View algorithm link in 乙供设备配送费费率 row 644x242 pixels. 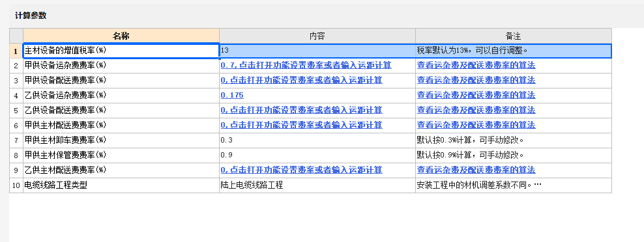[x=476, y=110]
